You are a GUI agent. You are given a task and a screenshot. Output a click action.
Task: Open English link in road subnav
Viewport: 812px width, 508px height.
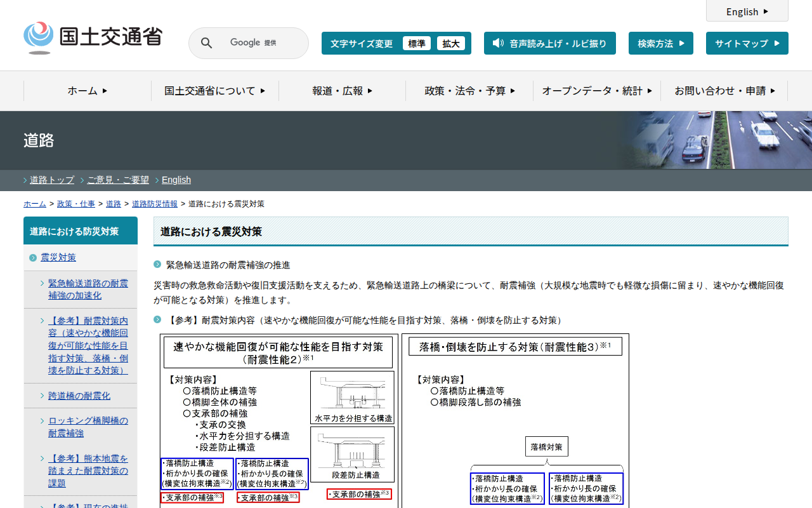(x=176, y=180)
